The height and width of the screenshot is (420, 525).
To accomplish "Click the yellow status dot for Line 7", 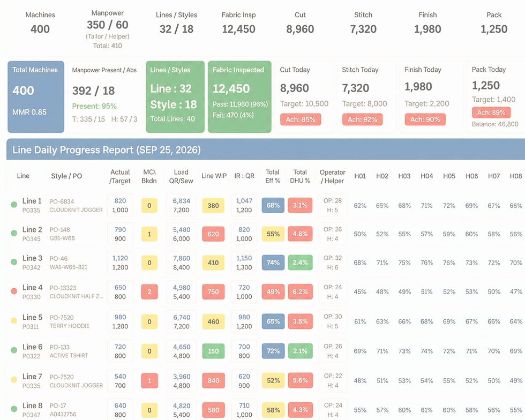I will (14, 379).
